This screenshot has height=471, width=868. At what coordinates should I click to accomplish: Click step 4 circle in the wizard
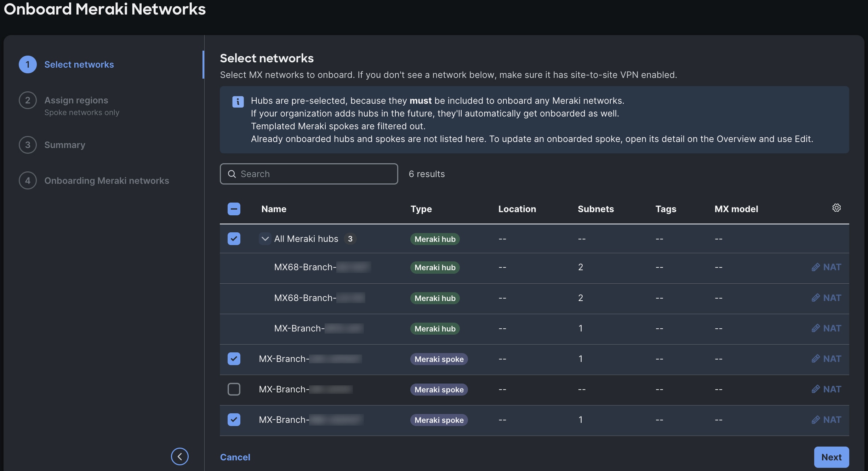[x=28, y=181]
